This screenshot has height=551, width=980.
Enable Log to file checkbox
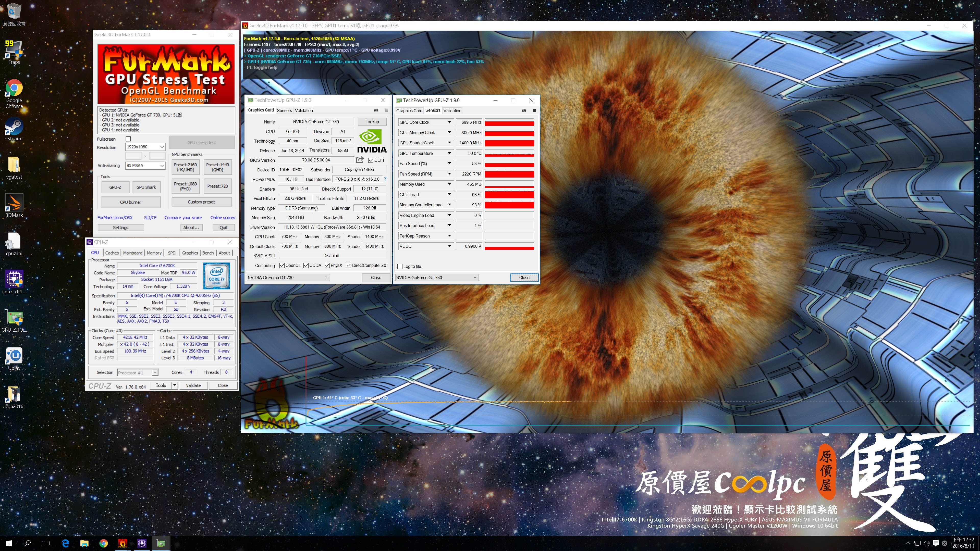click(x=400, y=266)
